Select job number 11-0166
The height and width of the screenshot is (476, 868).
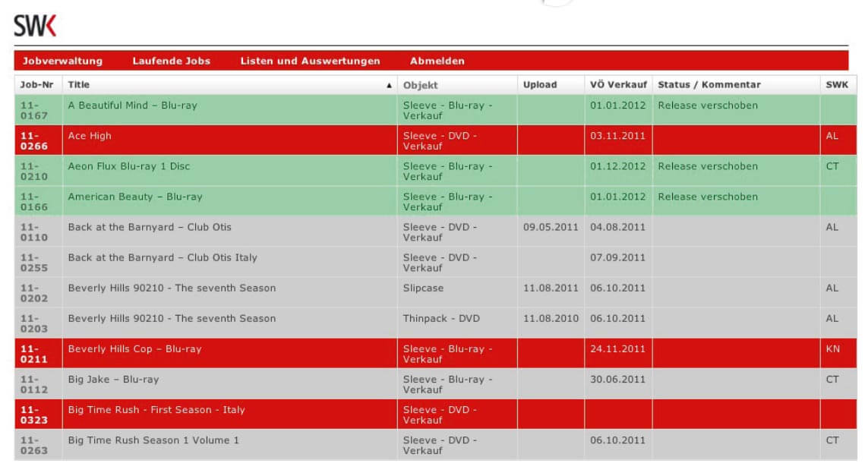tap(33, 201)
